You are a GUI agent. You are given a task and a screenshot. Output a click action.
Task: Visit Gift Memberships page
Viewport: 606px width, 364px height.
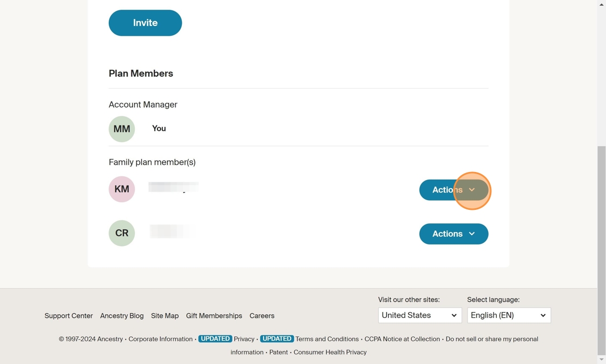pos(214,316)
